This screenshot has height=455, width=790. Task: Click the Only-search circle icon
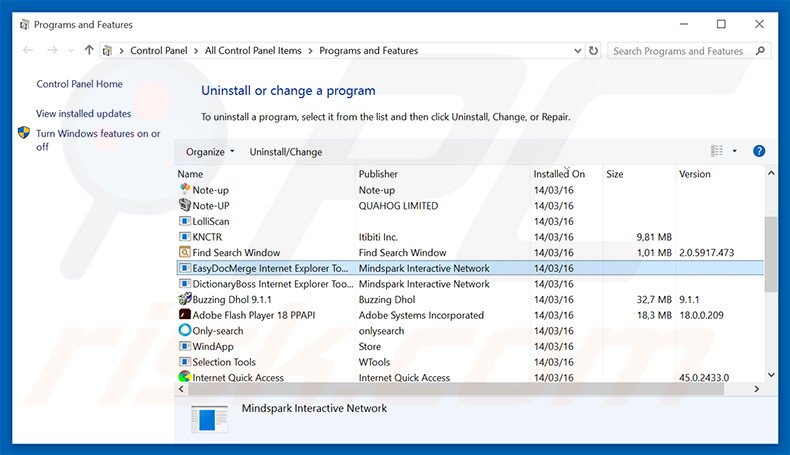click(x=185, y=330)
